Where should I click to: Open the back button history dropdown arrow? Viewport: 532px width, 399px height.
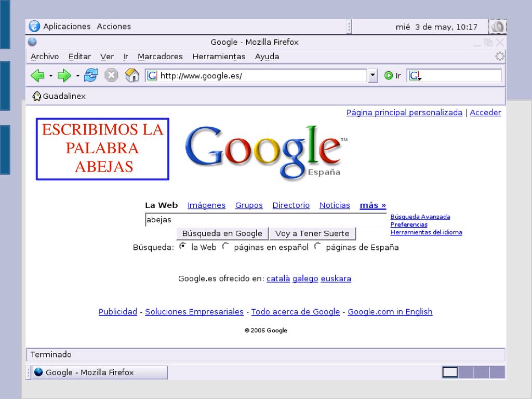pyautogui.click(x=50, y=76)
